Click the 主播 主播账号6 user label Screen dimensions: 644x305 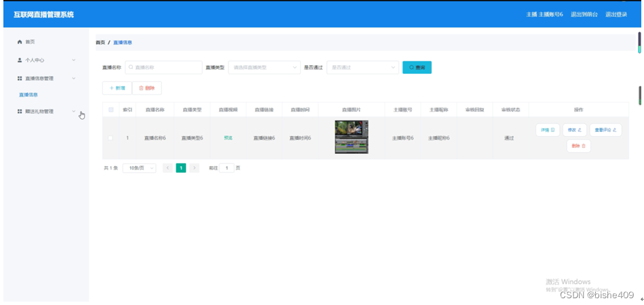point(544,14)
